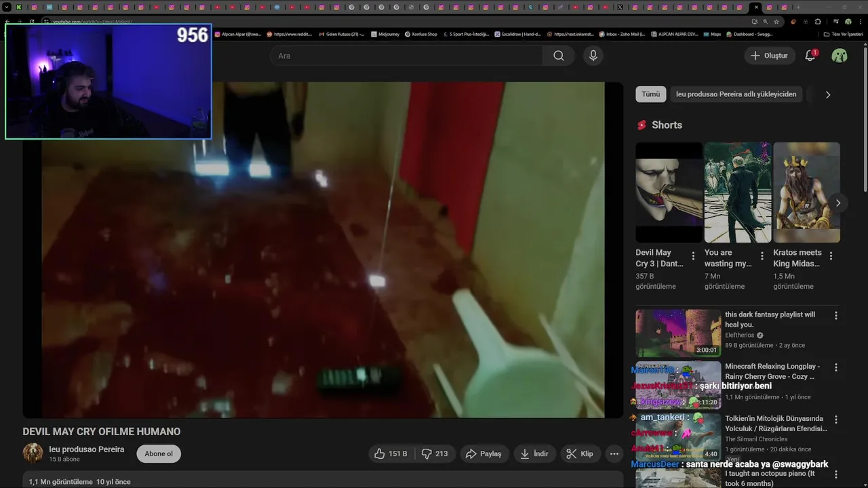The width and height of the screenshot is (868, 488).
Task: Click the Shorts section heading
Action: (x=667, y=125)
